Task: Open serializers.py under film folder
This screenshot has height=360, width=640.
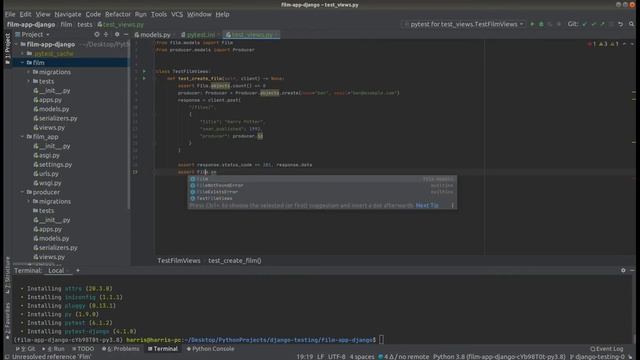Action: coord(55,118)
